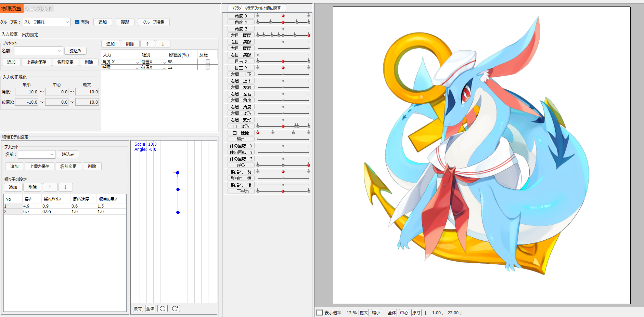644x317 pixels.
Task: Open the グループ名 dropdown showing スカーフ揺れ
Action: [x=47, y=22]
